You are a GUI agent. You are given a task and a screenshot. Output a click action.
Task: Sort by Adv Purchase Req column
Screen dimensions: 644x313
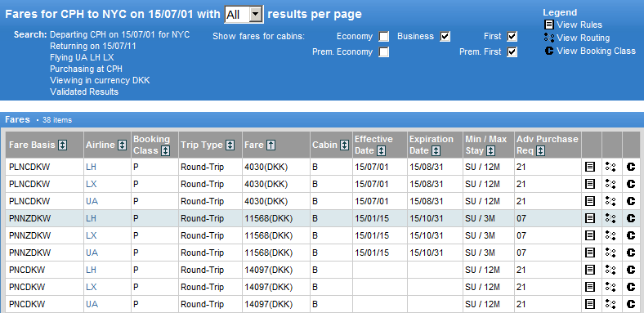point(540,150)
